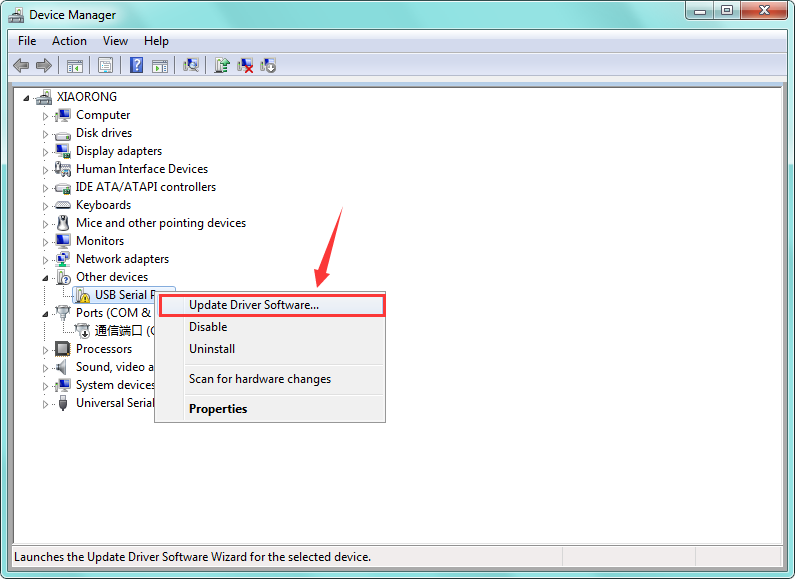This screenshot has height=579, width=795.
Task: Click Scan for hardware changes toolbar icon
Action: (x=190, y=65)
